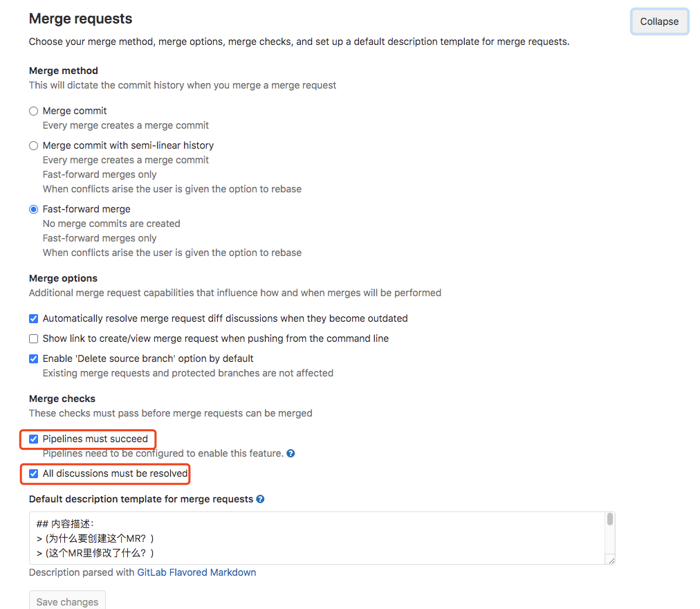Collapse the Merge requests section
This screenshot has width=700, height=609.
658,21
